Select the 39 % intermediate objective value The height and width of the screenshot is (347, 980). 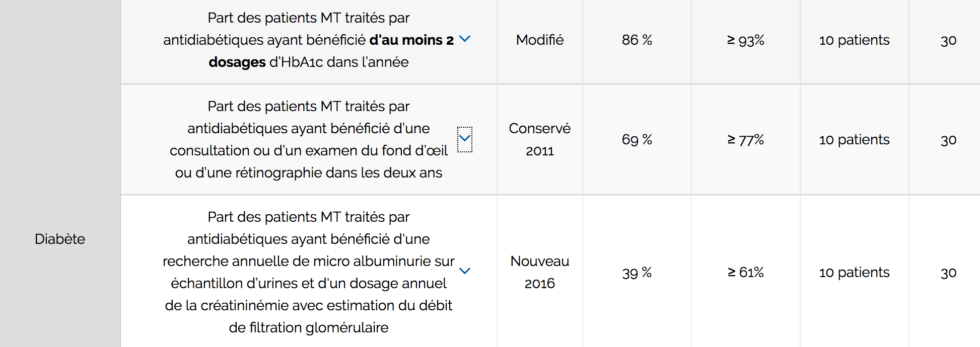[x=637, y=273]
